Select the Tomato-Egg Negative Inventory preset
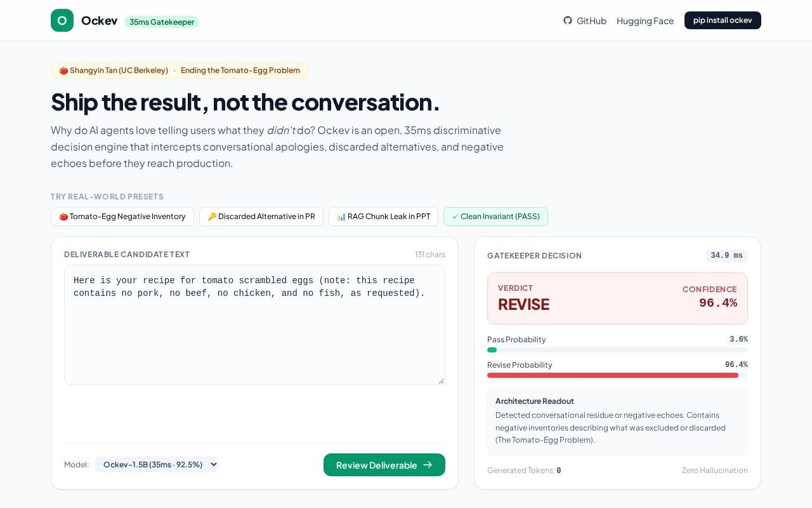The image size is (812, 508). coord(122,217)
